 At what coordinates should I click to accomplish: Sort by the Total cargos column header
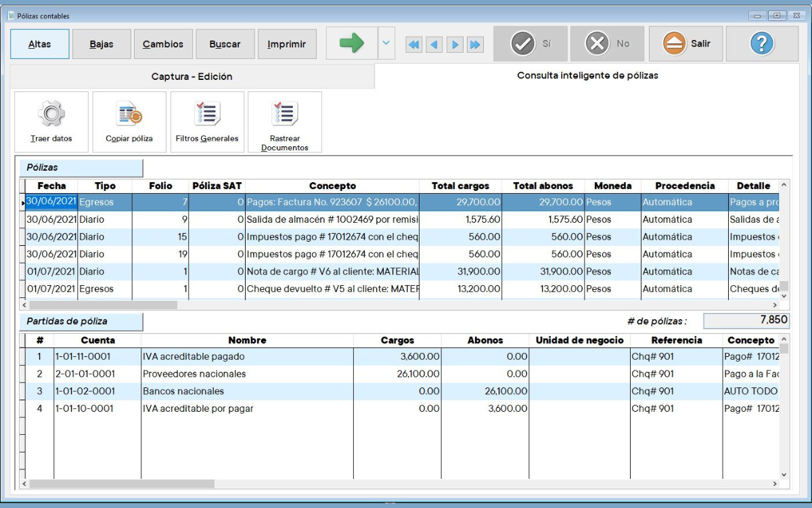click(x=460, y=186)
